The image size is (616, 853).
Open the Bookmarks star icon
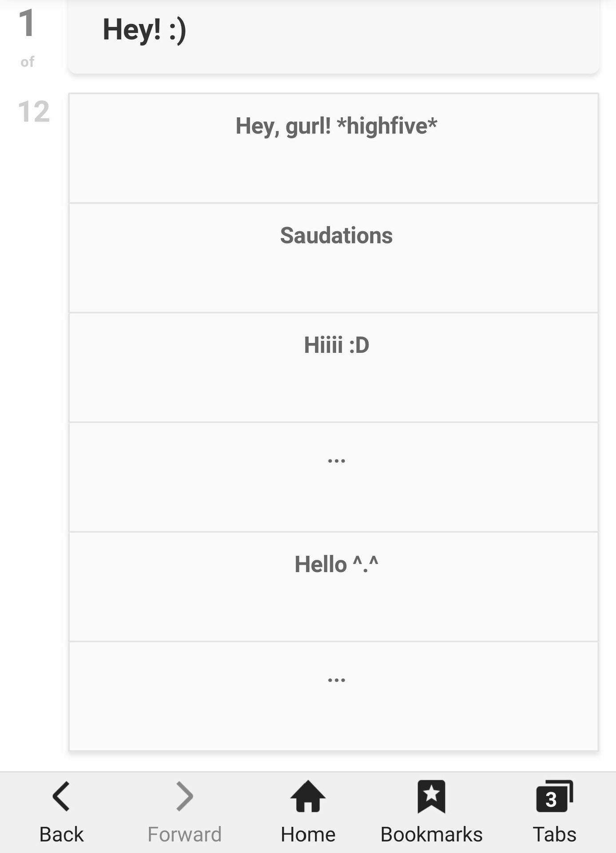(431, 796)
